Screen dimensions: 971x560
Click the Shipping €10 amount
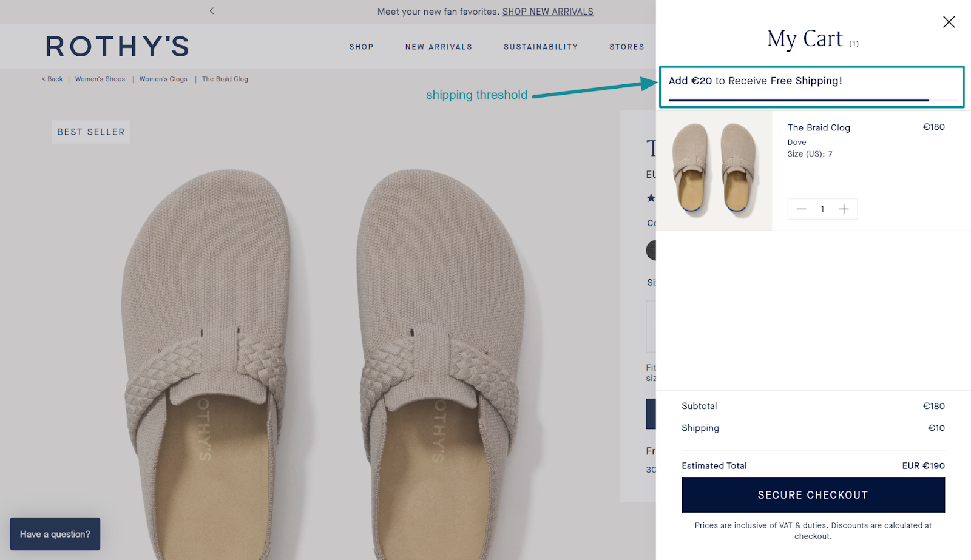pos(936,428)
